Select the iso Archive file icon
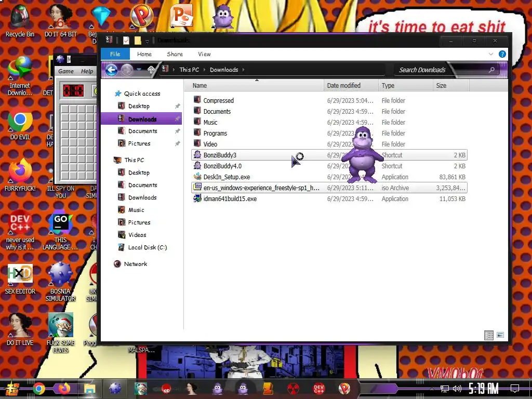 point(197,187)
